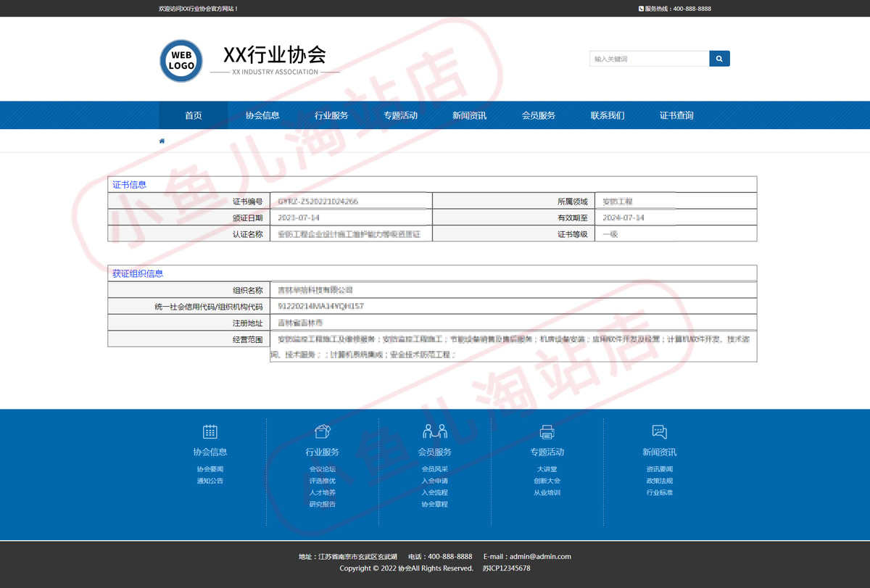870x588 pixels.
Task: Click the 颁证日期 label cell
Action: tap(188, 218)
